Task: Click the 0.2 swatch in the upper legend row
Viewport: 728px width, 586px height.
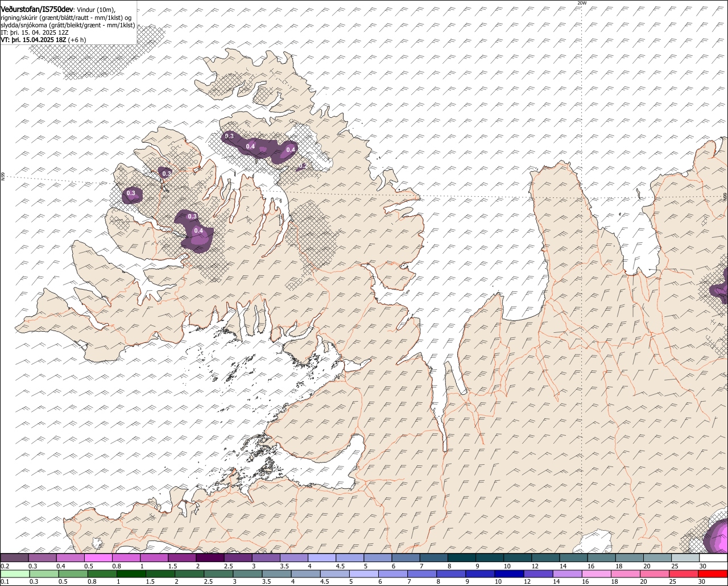Action: 14,558
